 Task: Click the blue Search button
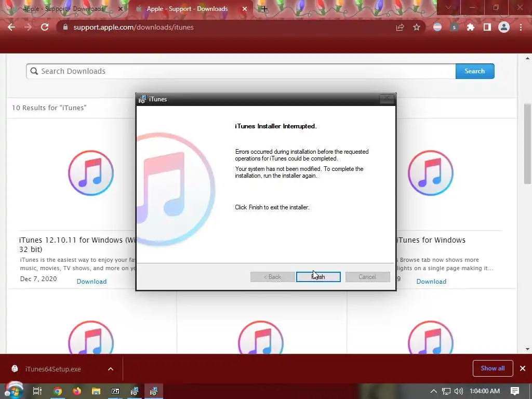coord(475,71)
